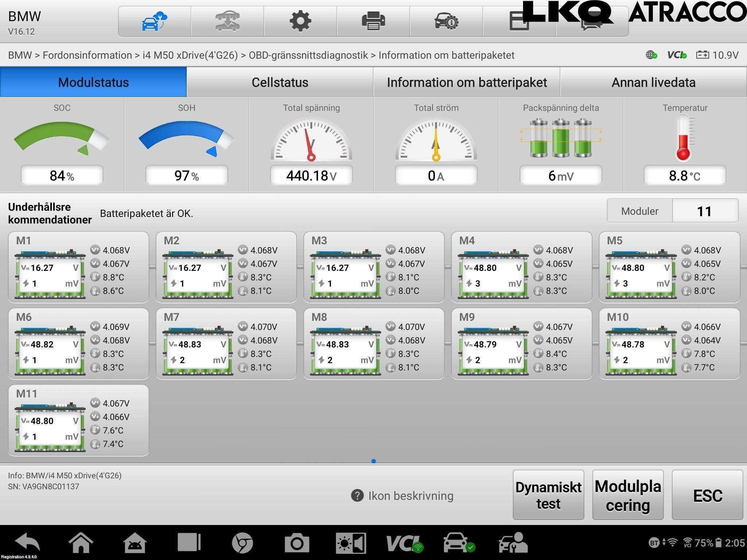Tap the tablet battery 75% indicator
747x560 pixels.
coord(708,543)
